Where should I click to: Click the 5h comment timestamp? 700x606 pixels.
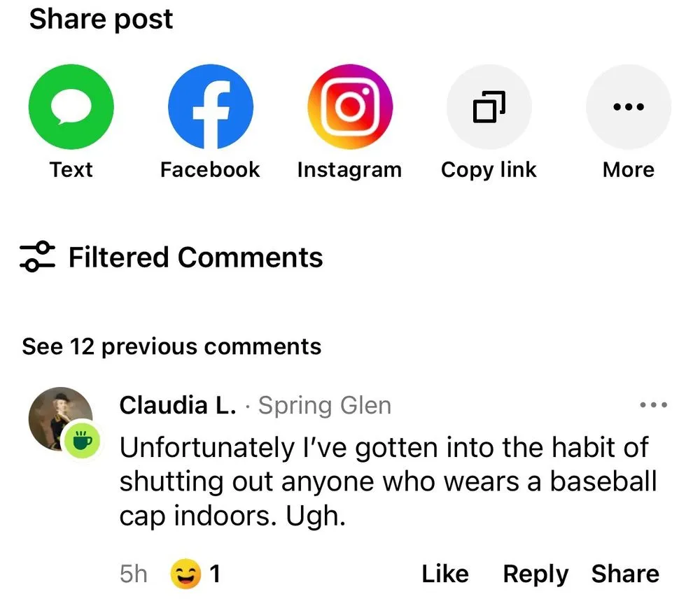coord(134,575)
